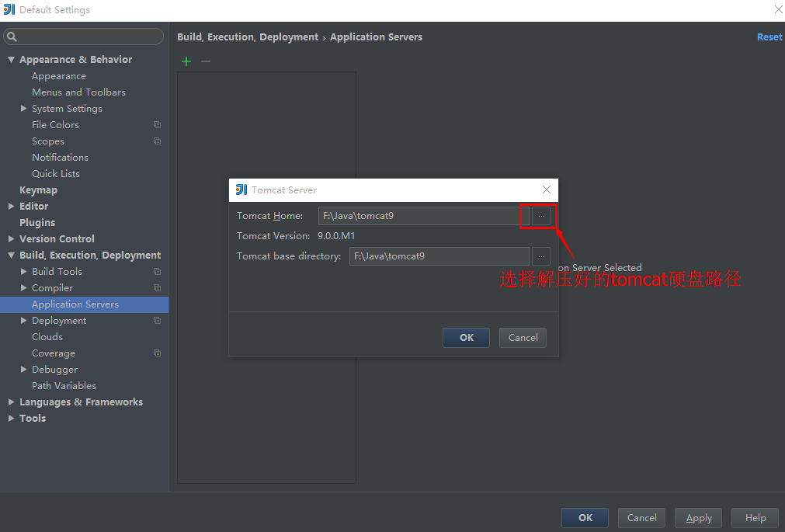
Task: Click project-level icon beside Build Tools
Action: click(157, 272)
